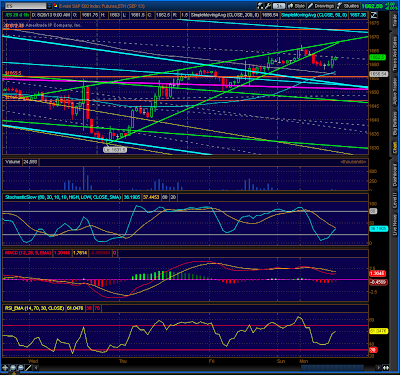Open the timeframe aggregation selector button
Screen dimensions: 400x375
click(x=279, y=6)
